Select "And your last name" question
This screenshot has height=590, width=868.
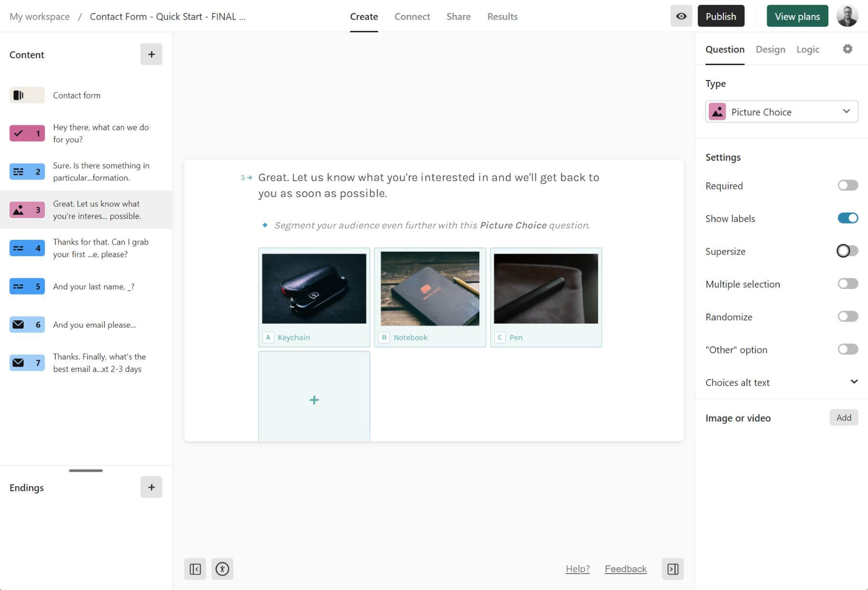(x=94, y=287)
